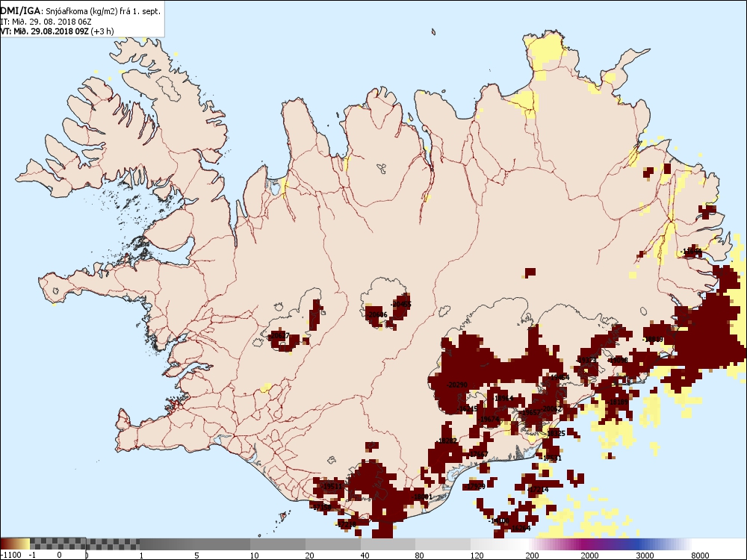Click the 80 tick on legend
This screenshot has height=560, width=747.
pos(420,555)
